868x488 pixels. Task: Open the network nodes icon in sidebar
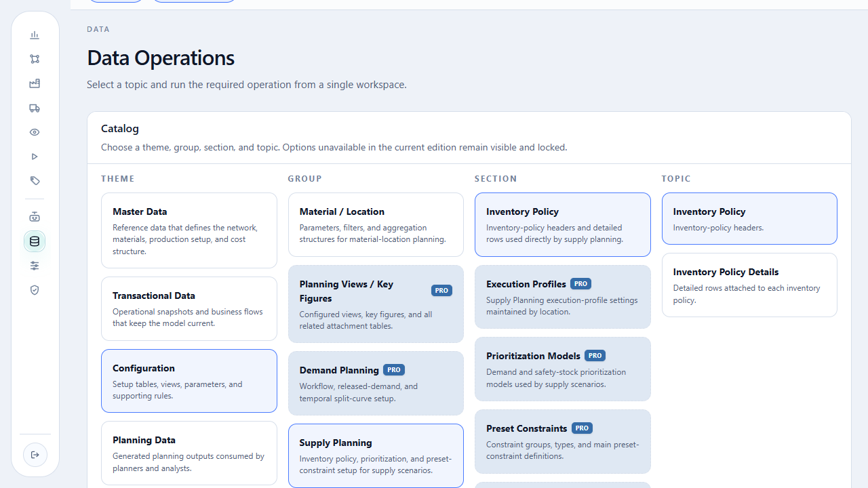tap(35, 59)
